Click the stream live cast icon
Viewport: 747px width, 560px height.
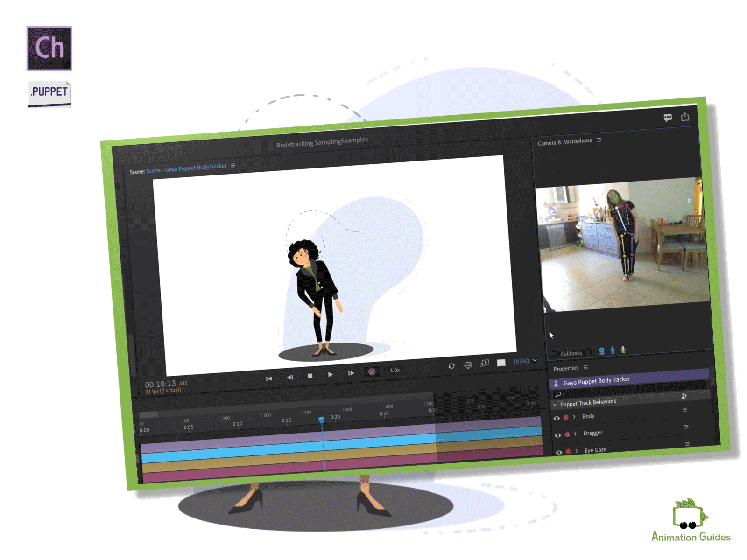485,364
